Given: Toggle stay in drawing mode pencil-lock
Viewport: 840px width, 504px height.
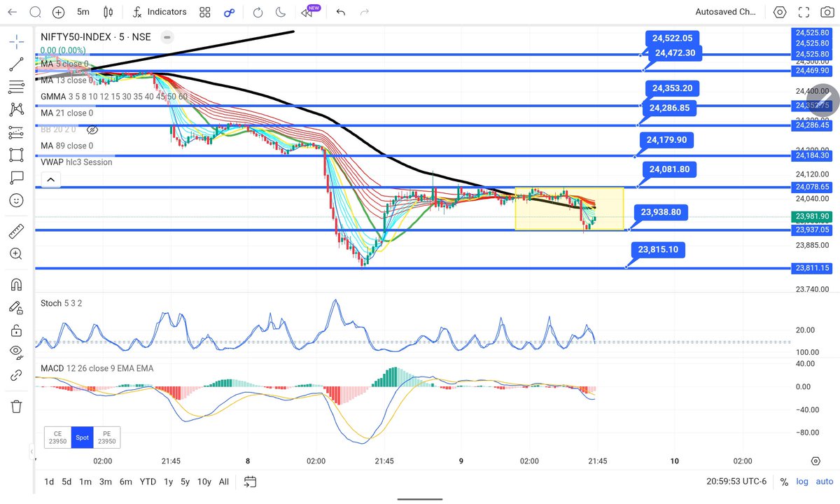Looking at the screenshot, I should [x=16, y=307].
